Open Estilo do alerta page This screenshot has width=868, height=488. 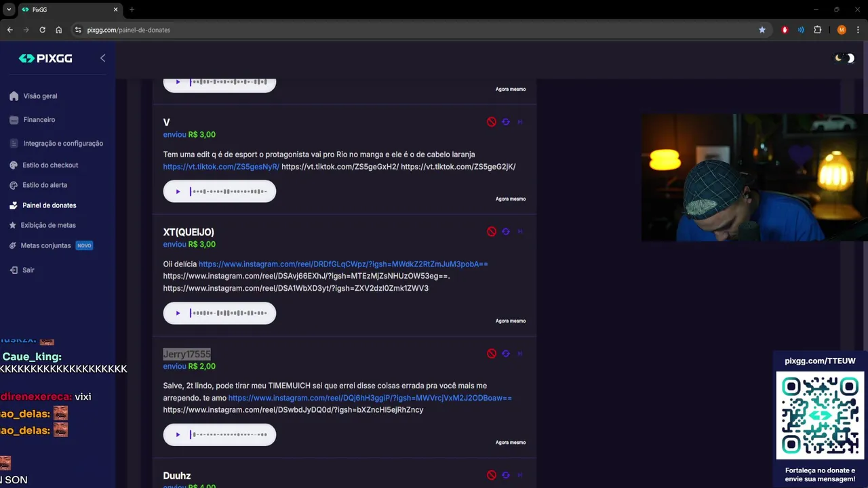pyautogui.click(x=45, y=185)
